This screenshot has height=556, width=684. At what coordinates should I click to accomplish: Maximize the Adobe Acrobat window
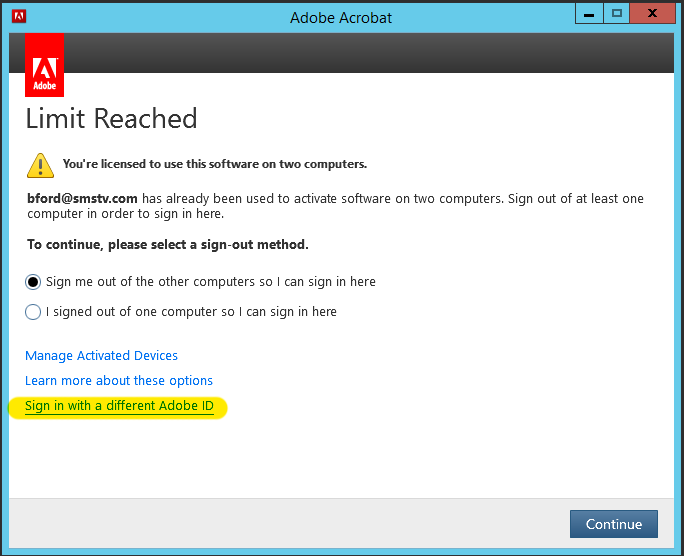click(616, 14)
